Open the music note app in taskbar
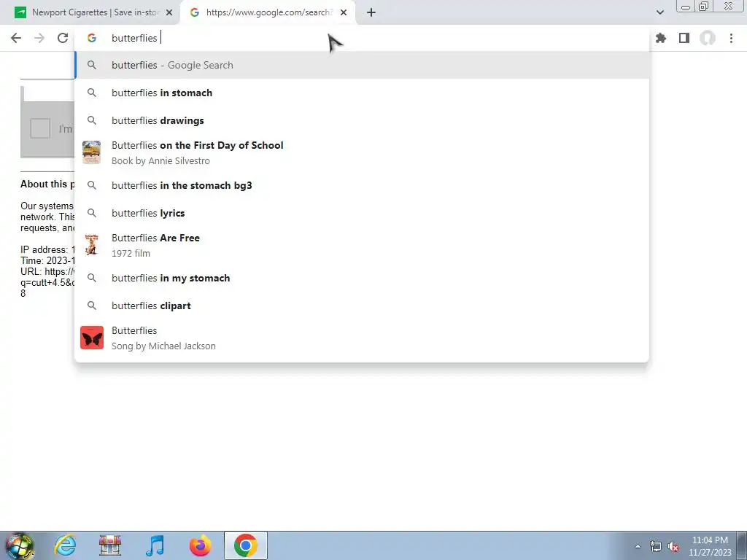The height and width of the screenshot is (560, 747). [155, 545]
